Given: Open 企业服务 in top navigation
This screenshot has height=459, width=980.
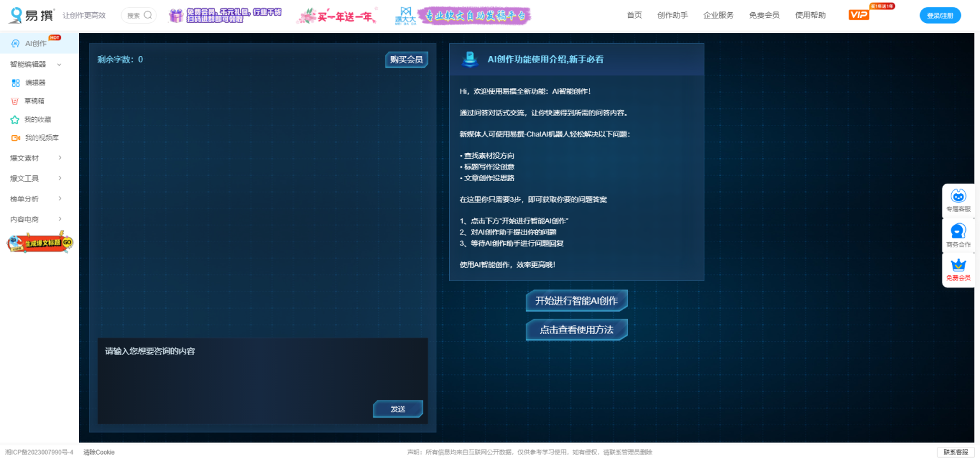Looking at the screenshot, I should pos(718,15).
